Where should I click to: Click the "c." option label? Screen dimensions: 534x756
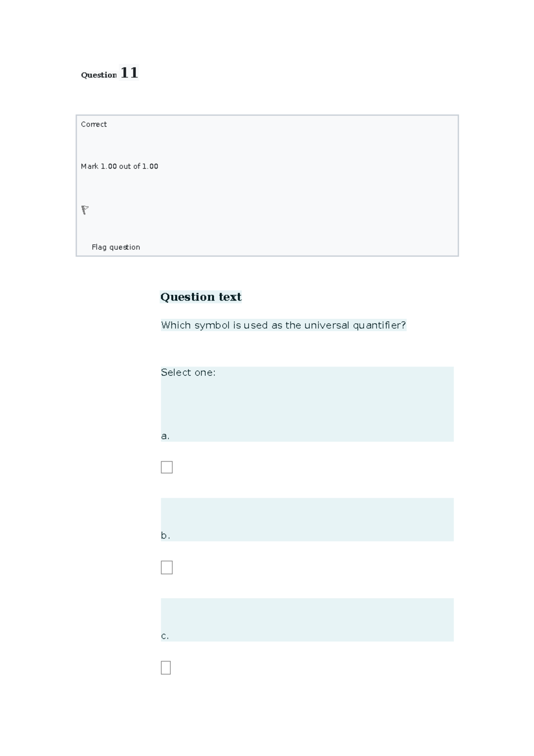165,636
